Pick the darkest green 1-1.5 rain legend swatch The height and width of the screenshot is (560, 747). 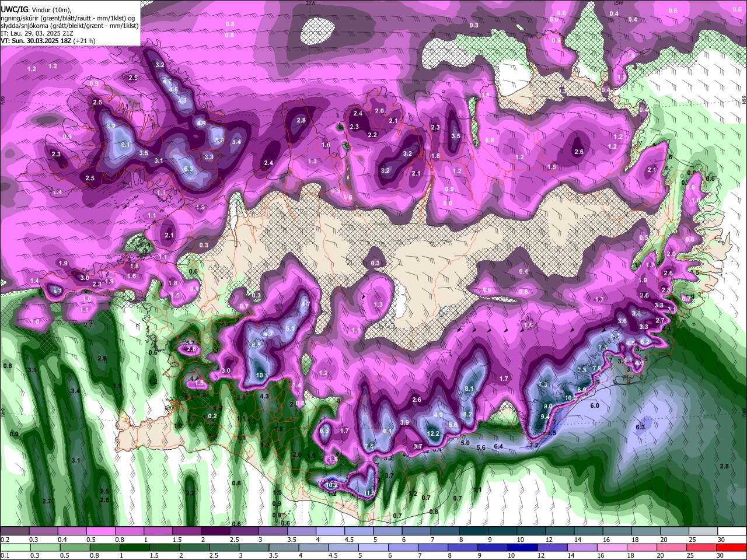pyautogui.click(x=134, y=547)
